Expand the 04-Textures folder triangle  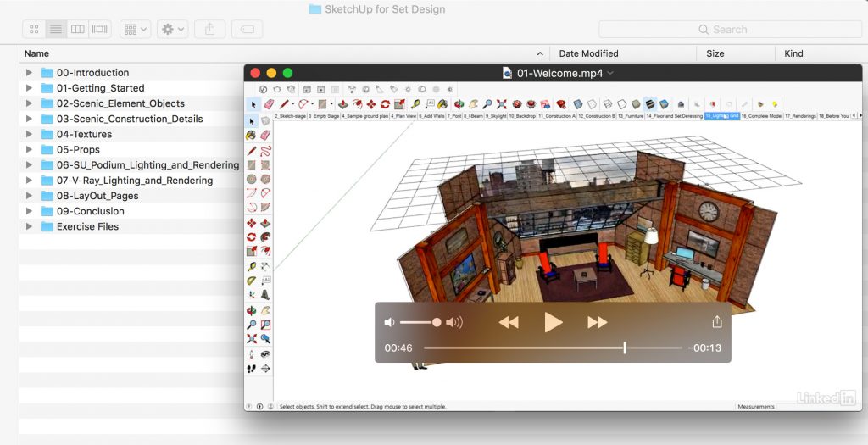(x=29, y=134)
